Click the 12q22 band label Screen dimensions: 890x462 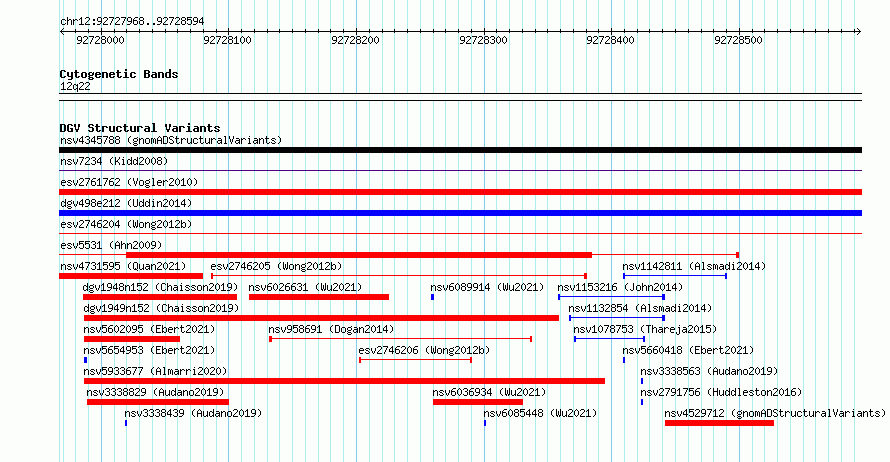point(75,86)
